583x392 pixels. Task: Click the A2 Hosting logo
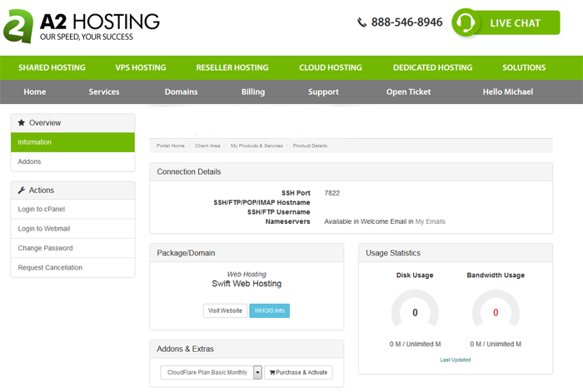click(x=82, y=26)
